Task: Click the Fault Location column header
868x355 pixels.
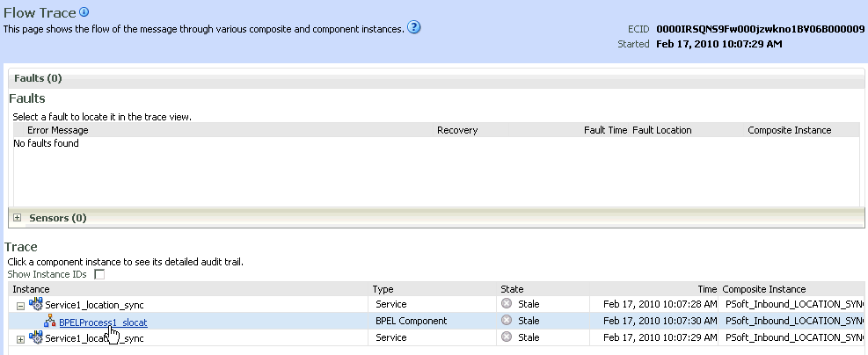Action: (662, 131)
